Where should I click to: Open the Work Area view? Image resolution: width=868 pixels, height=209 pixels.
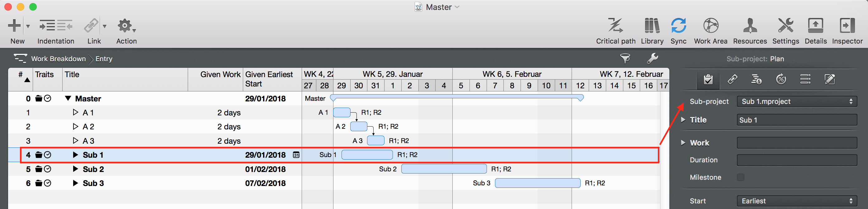[710, 26]
